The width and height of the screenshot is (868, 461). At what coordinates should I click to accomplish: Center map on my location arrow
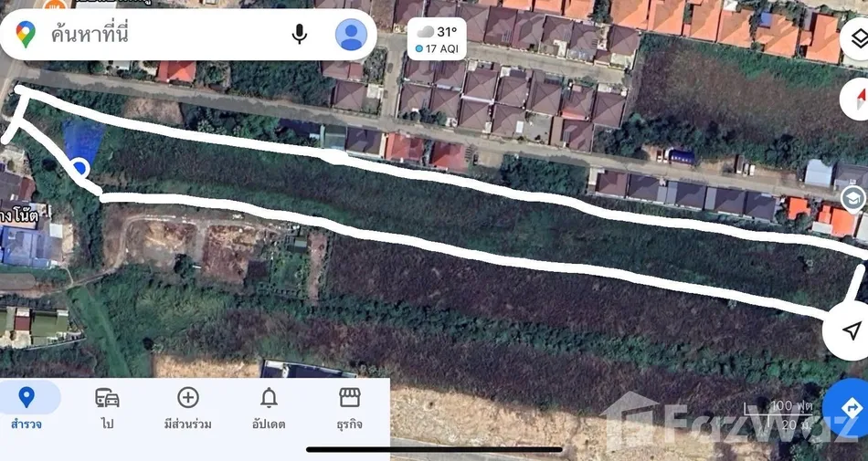point(850,330)
